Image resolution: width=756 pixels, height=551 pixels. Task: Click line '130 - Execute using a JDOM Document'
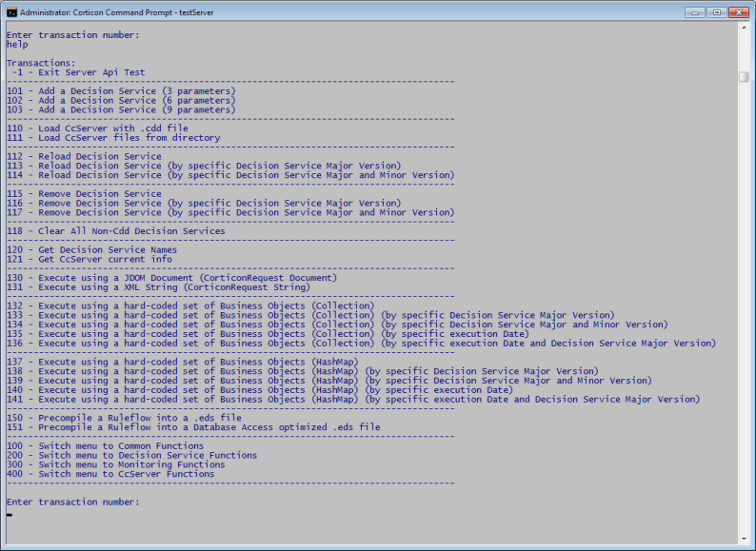[x=171, y=278]
